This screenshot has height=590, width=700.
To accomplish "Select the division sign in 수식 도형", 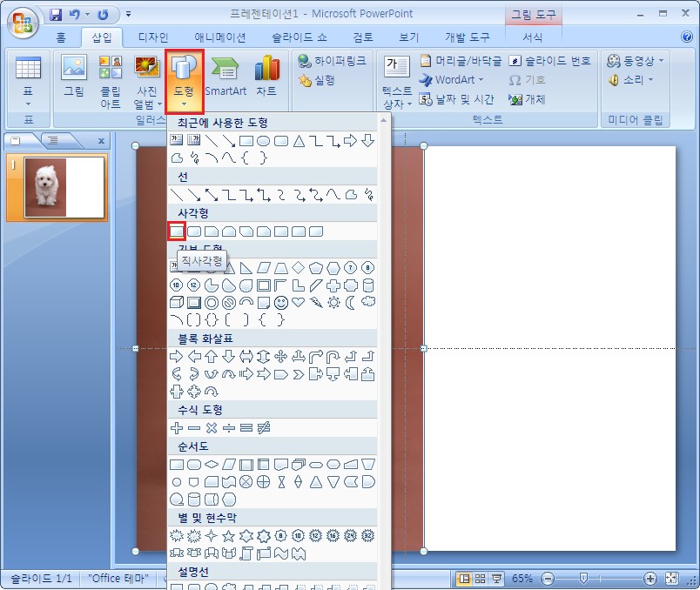I will click(229, 428).
